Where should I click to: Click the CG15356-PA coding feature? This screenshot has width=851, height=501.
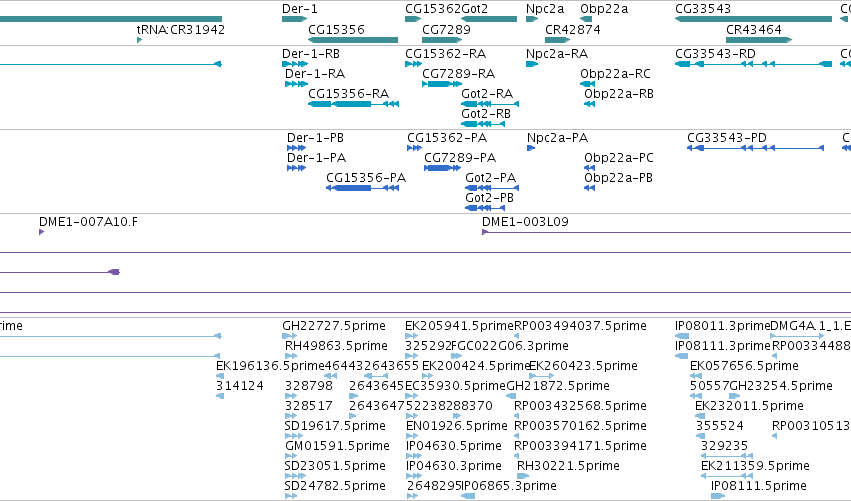(x=363, y=188)
